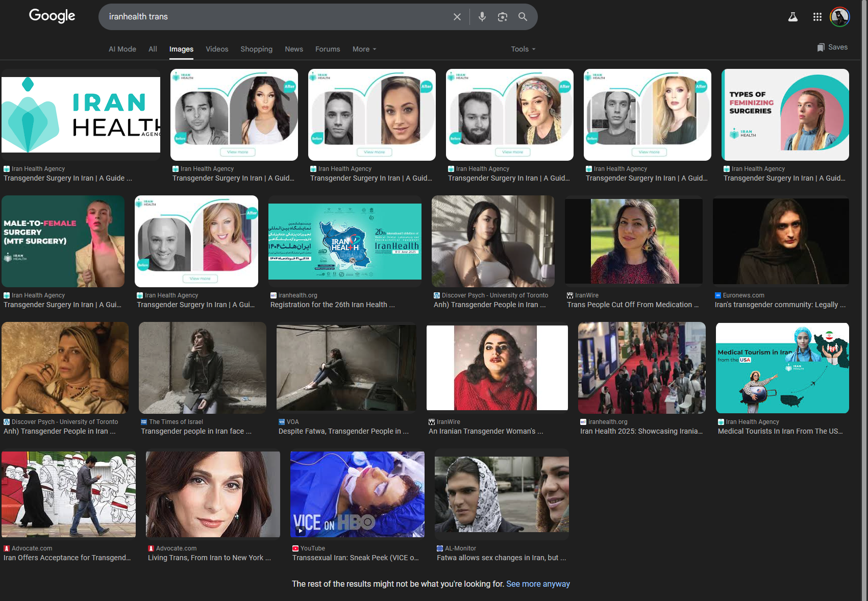Open the Advocate.com mural street thumbnail
The height and width of the screenshot is (601, 868).
point(69,494)
